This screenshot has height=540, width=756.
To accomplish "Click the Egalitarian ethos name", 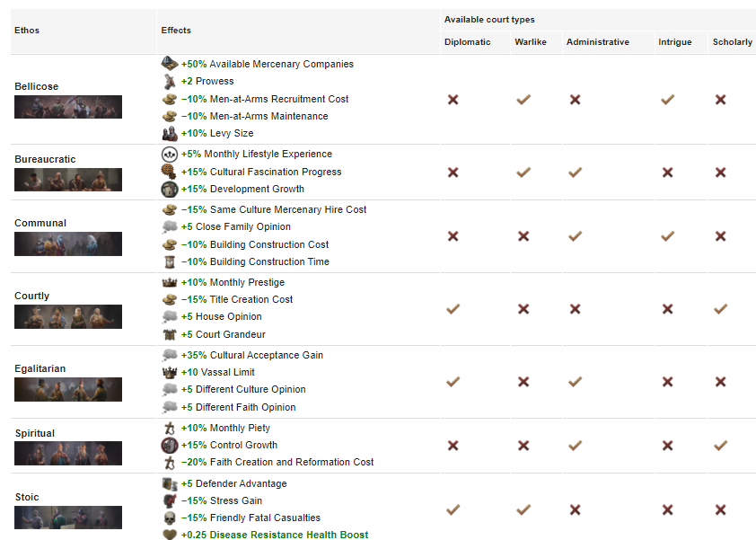I will pos(40,368).
